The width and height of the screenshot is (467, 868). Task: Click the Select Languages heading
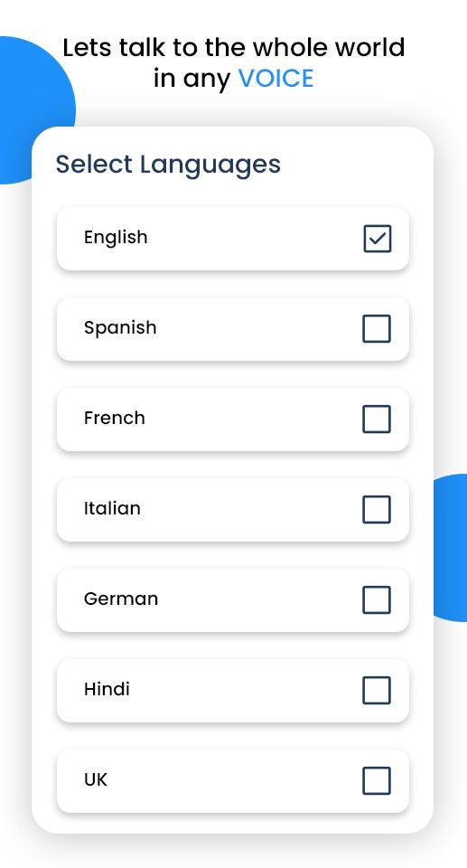168,165
